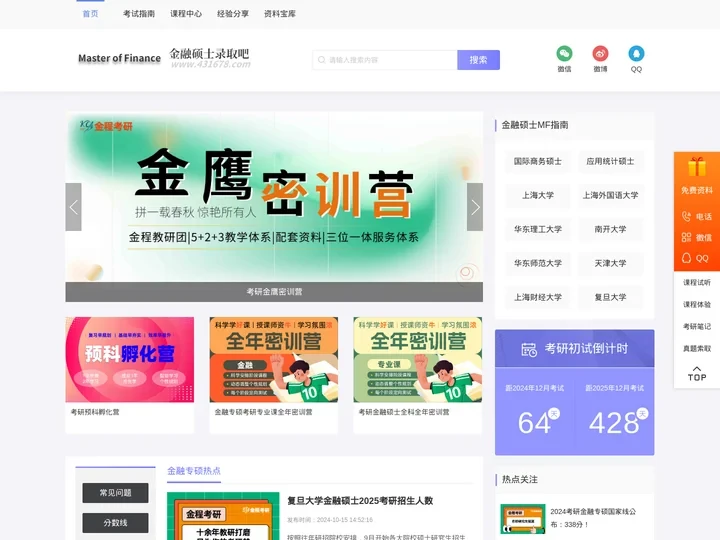Click the calendar icon beside 考研初试倒计时
The width and height of the screenshot is (720, 540).
(529, 349)
